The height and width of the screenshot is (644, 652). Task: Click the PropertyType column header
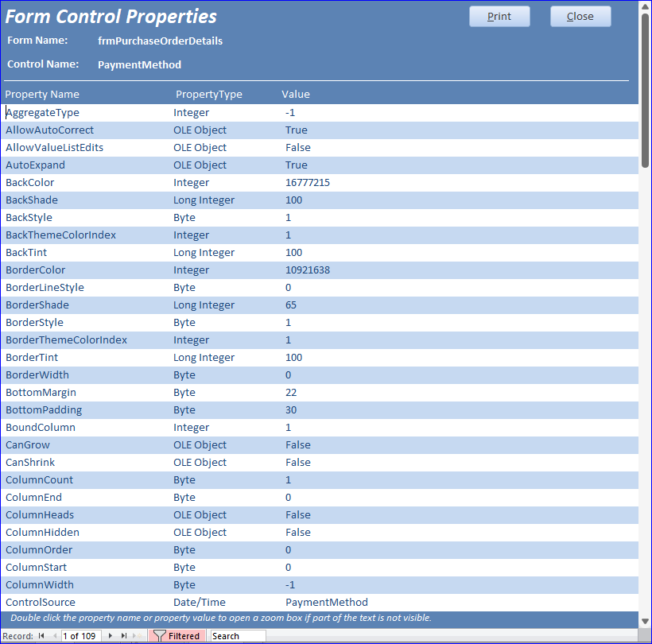pos(209,94)
